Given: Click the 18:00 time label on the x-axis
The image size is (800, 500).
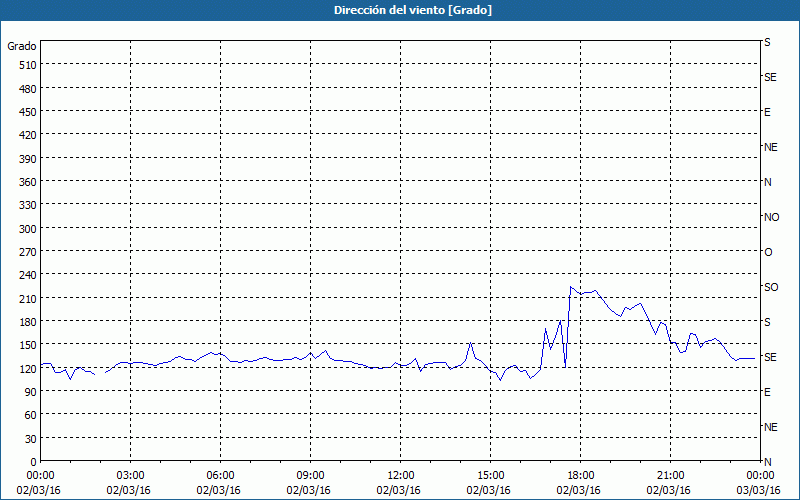Looking at the screenshot, I should (580, 476).
